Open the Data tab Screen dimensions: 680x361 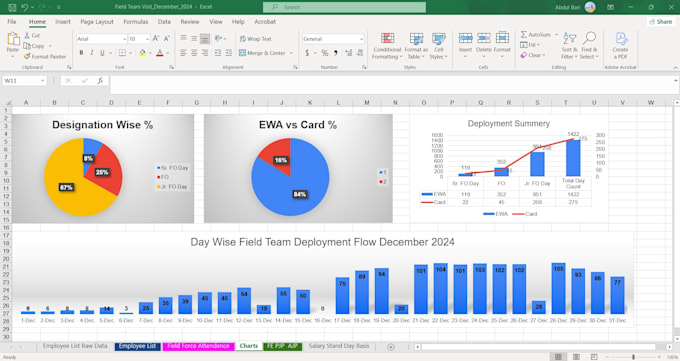[164, 21]
